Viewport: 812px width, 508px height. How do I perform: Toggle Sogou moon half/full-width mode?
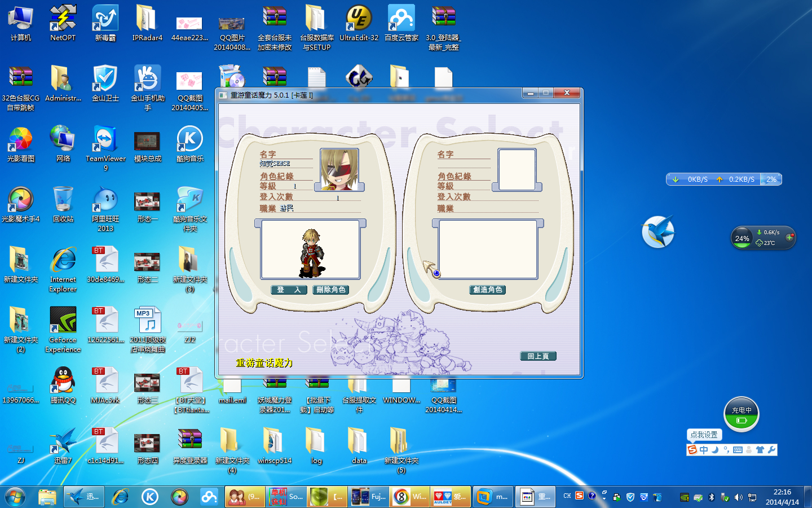[715, 450]
